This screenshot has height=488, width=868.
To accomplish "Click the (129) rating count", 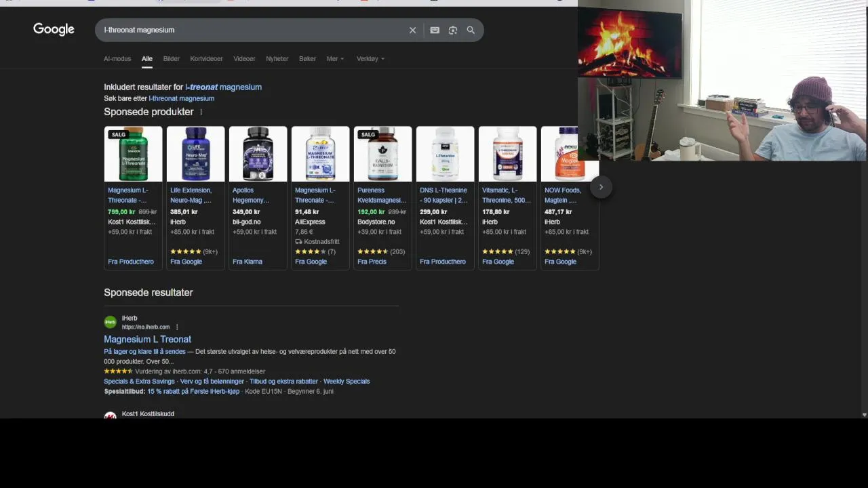I will click(522, 251).
